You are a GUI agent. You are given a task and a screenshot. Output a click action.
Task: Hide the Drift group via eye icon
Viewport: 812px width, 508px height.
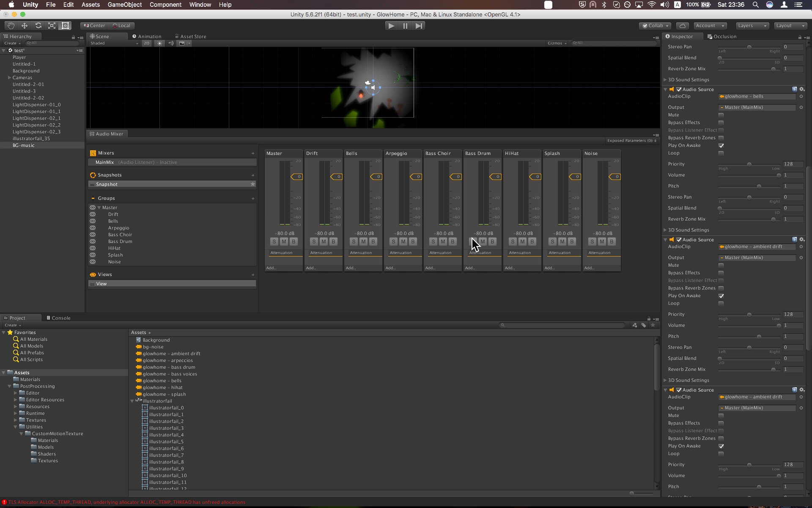(93, 215)
